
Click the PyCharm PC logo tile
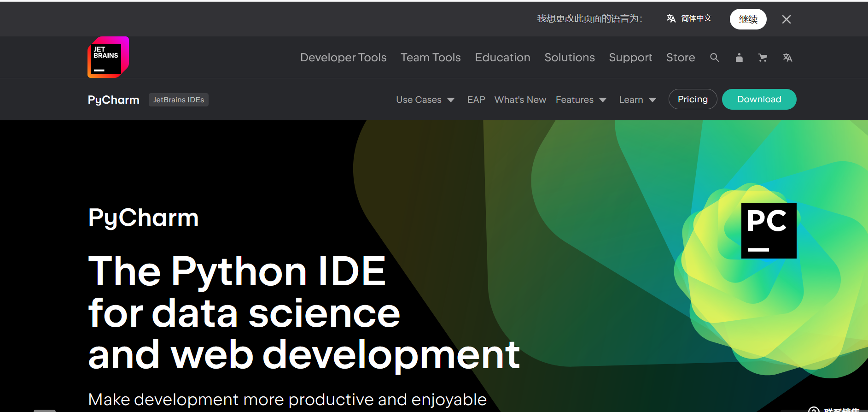coord(769,230)
